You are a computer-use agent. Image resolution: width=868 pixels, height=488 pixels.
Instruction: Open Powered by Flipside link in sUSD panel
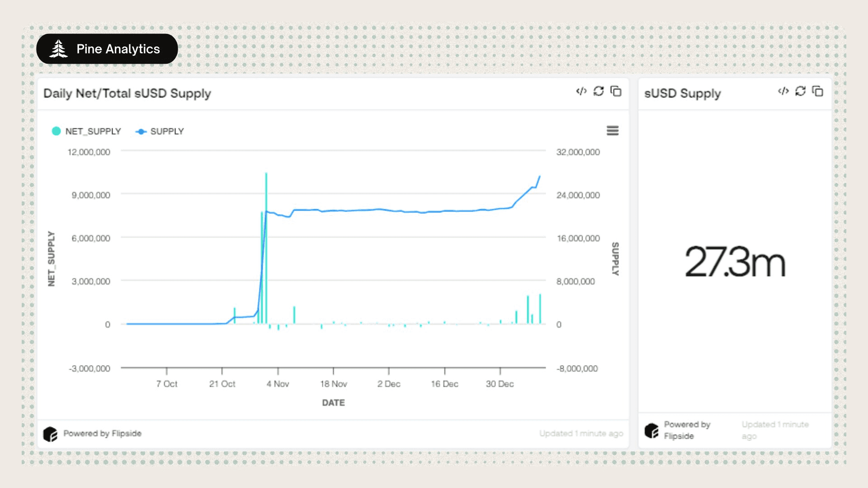pyautogui.click(x=687, y=430)
